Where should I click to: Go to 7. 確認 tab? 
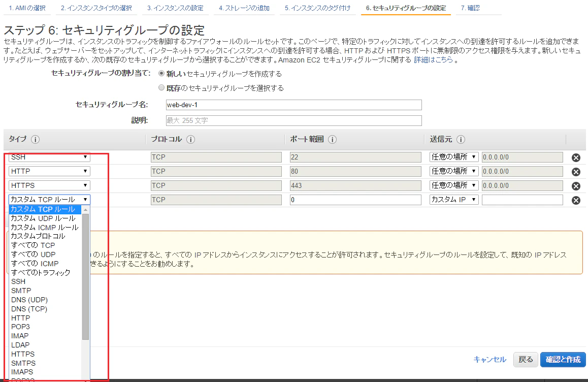pos(470,8)
